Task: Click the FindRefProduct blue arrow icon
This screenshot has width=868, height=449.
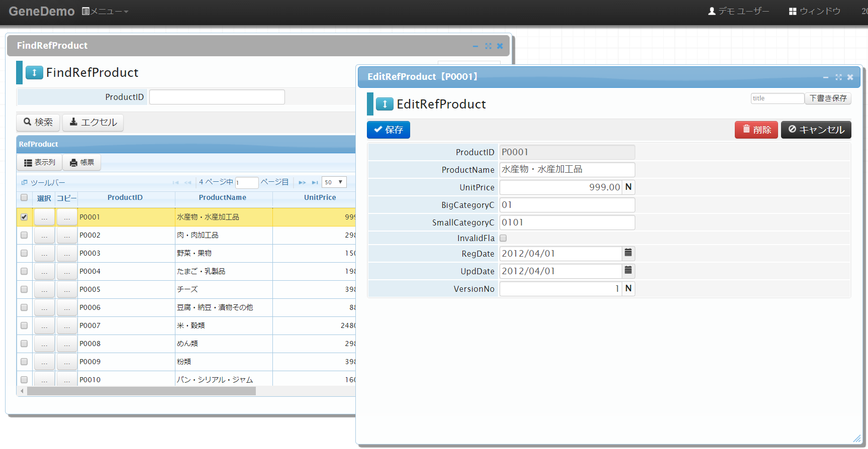Action: [34, 73]
